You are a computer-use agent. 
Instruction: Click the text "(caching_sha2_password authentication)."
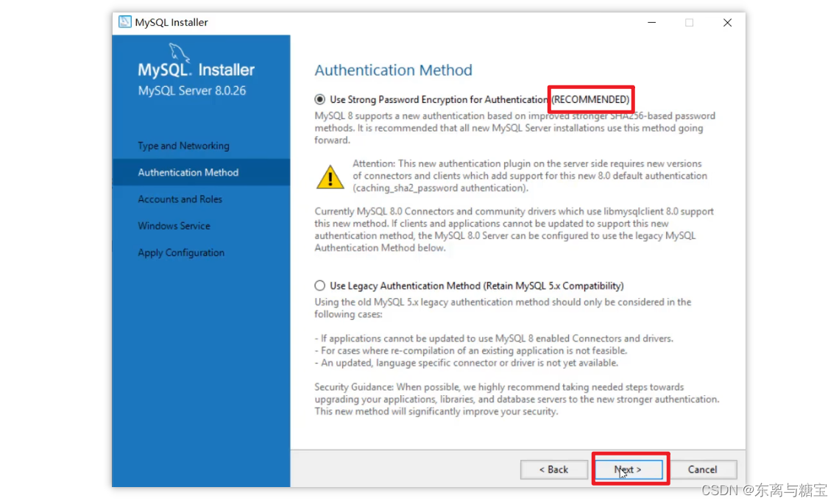[x=440, y=188]
